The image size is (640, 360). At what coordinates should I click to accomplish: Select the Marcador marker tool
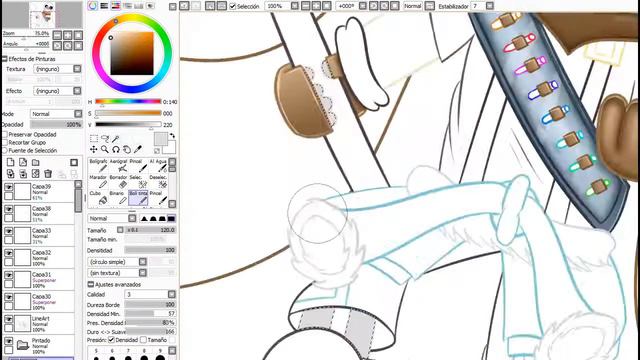pos(98,182)
